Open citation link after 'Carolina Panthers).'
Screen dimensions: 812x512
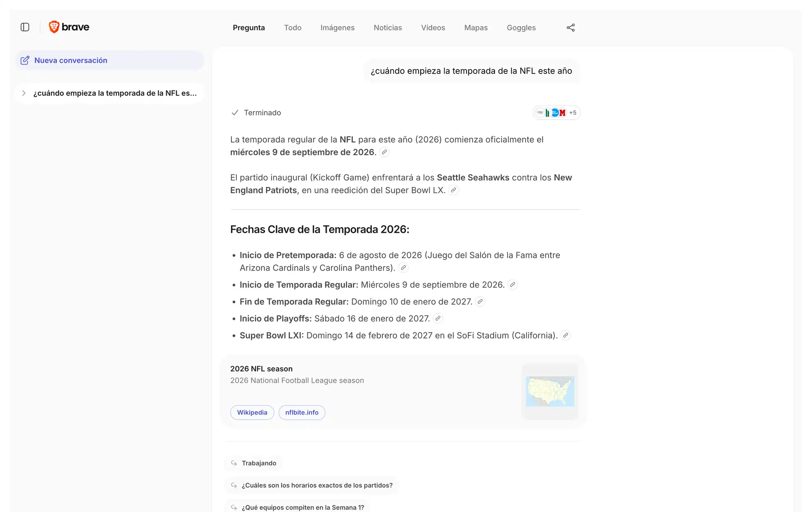[x=403, y=268]
